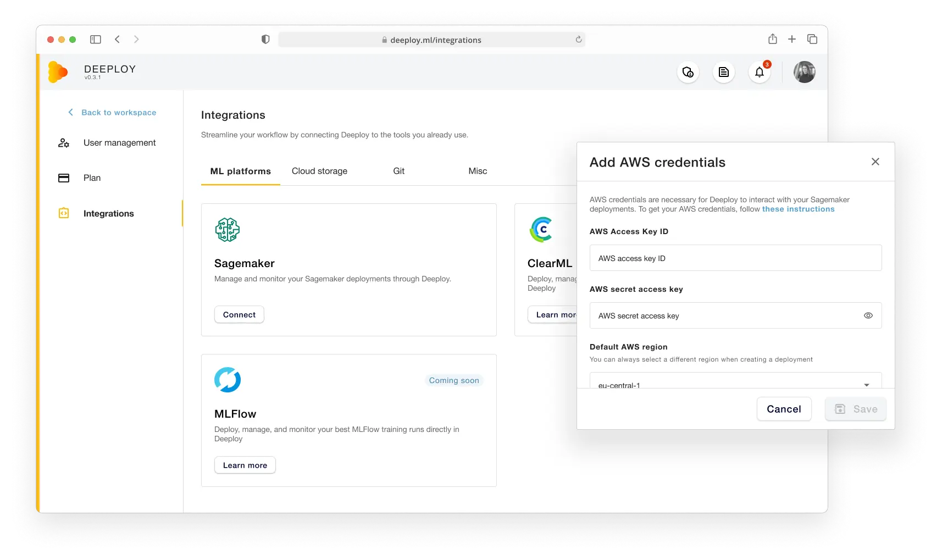Switch to the Git tab
The height and width of the screenshot is (560, 931).
[x=399, y=171]
